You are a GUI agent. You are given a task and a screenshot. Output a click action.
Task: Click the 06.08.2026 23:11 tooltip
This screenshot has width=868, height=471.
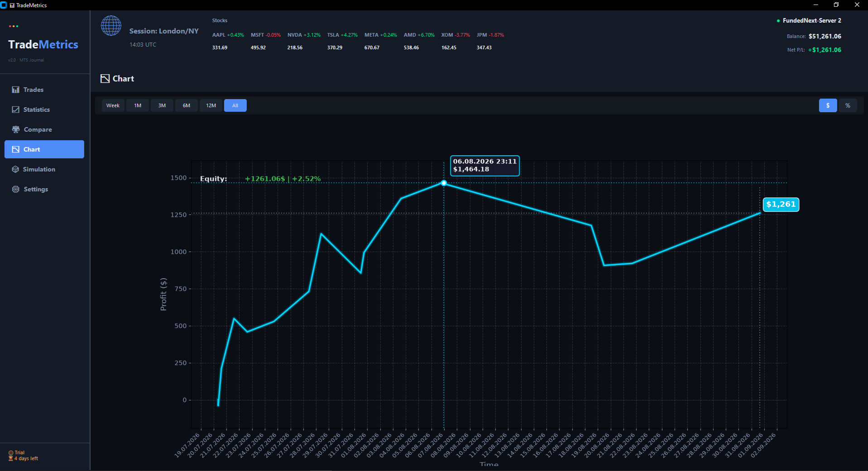485,166
